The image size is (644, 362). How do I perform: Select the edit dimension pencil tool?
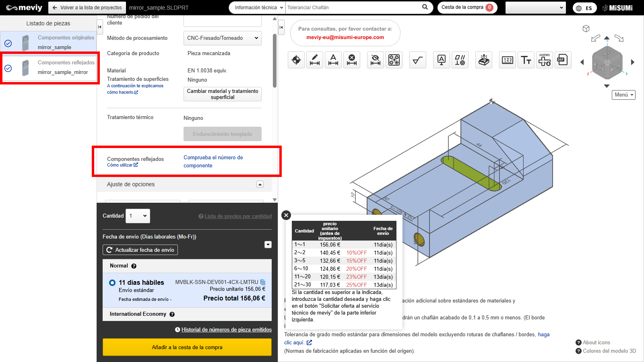tap(315, 60)
